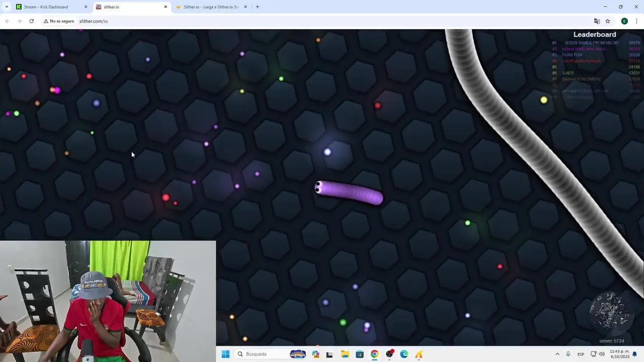Image resolution: width=644 pixels, height=362 pixels.
Task: Open the tab search dropdown arrow
Action: pos(7,7)
